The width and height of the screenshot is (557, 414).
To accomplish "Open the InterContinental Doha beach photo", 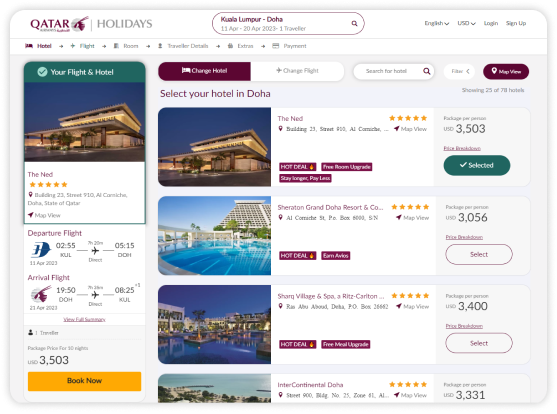I will [215, 388].
